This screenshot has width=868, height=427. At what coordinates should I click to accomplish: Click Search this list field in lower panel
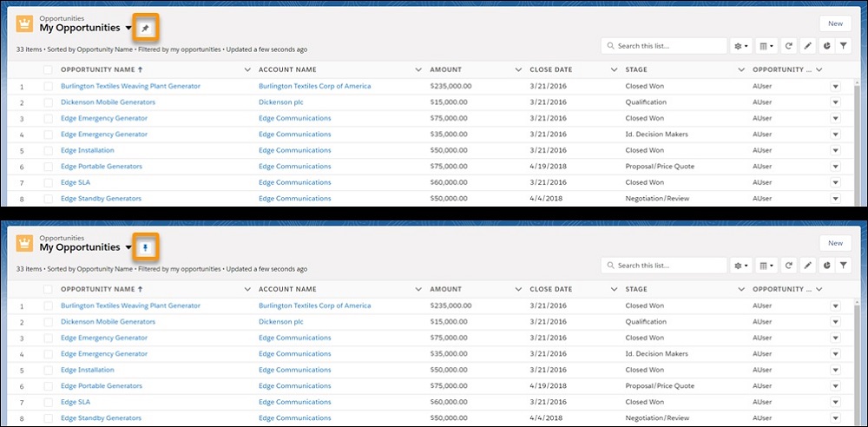click(x=664, y=266)
